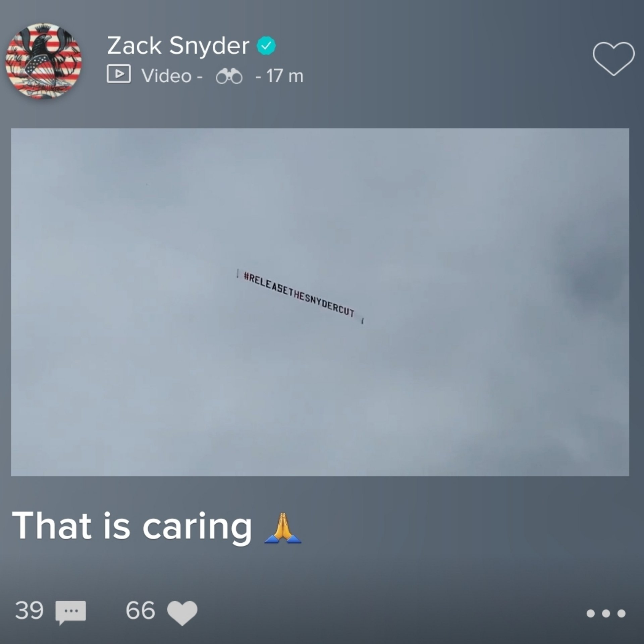Tap the outlined heart at top right

pos(613,59)
